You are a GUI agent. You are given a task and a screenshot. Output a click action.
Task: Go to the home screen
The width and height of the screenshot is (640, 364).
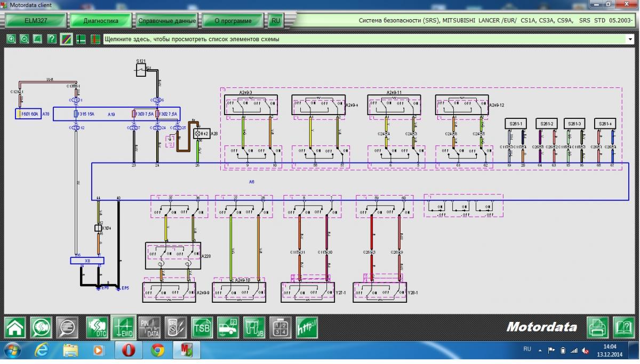pyautogui.click(x=15, y=327)
